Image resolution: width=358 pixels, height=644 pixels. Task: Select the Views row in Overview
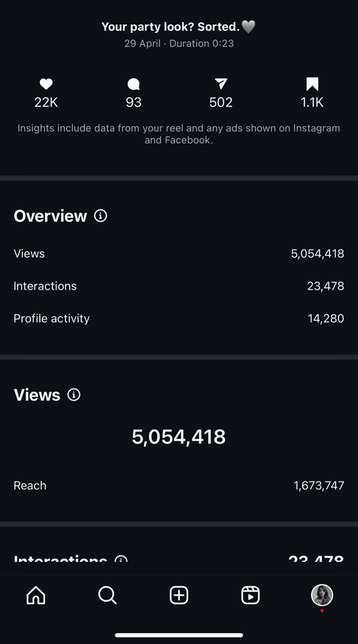click(179, 254)
